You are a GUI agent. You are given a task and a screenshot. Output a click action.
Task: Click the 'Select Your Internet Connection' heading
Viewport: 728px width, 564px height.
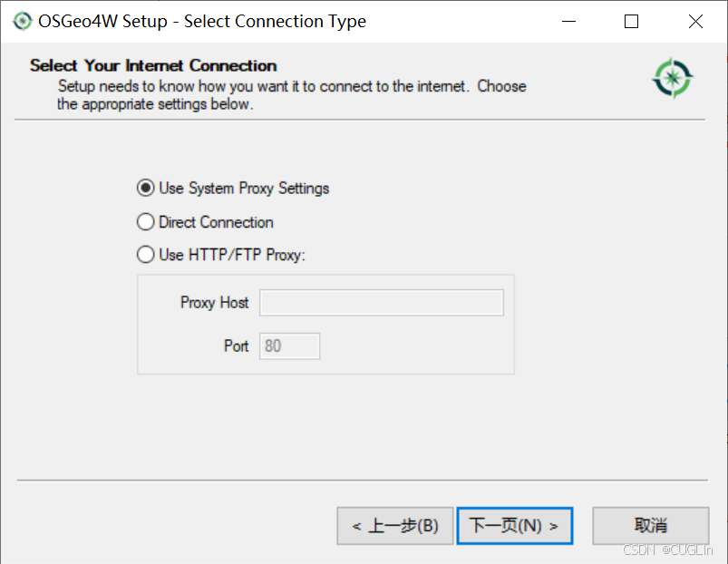tap(153, 65)
